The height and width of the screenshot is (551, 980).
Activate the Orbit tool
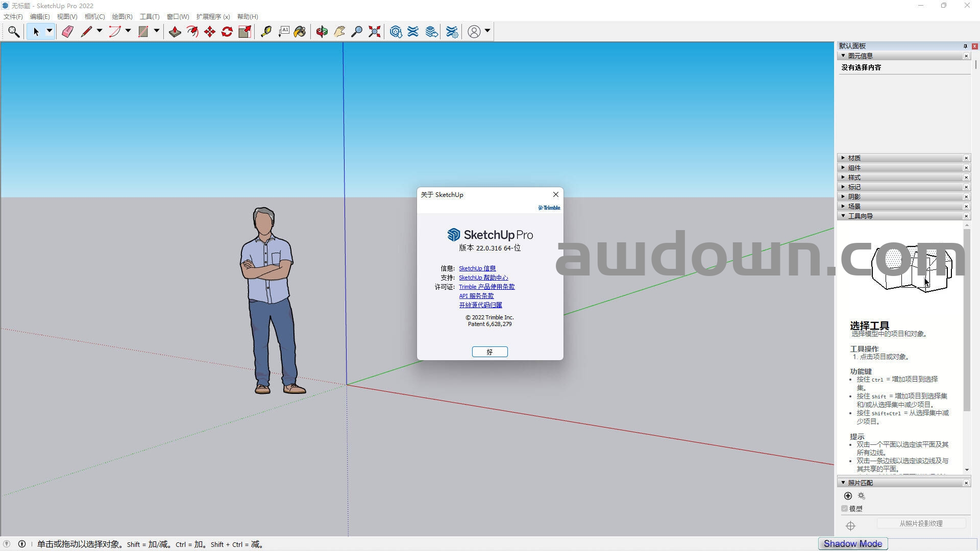[322, 32]
